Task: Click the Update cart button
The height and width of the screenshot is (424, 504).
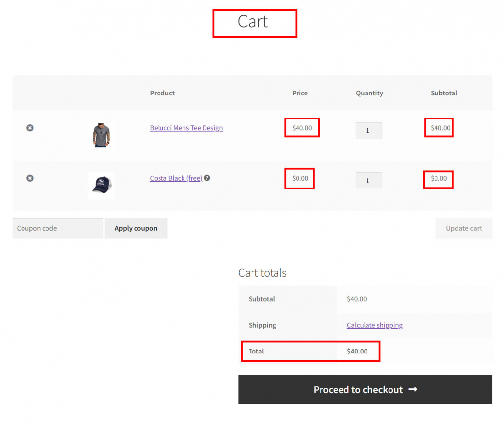Action: click(x=463, y=229)
